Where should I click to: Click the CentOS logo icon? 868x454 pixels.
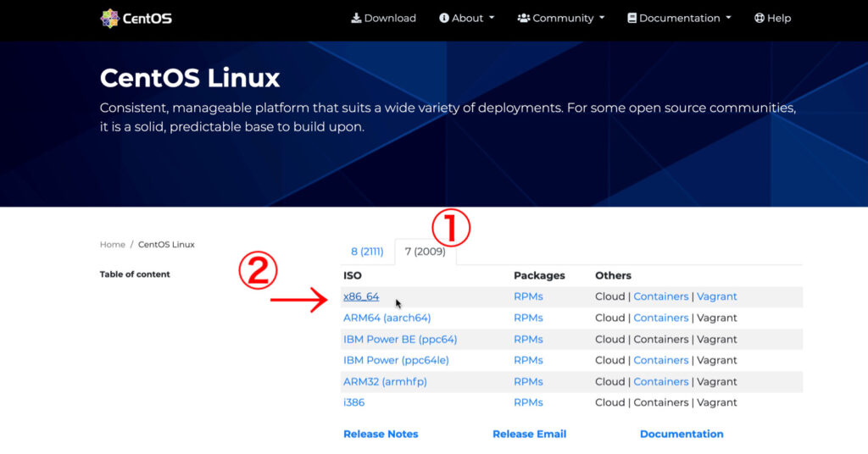[109, 19]
